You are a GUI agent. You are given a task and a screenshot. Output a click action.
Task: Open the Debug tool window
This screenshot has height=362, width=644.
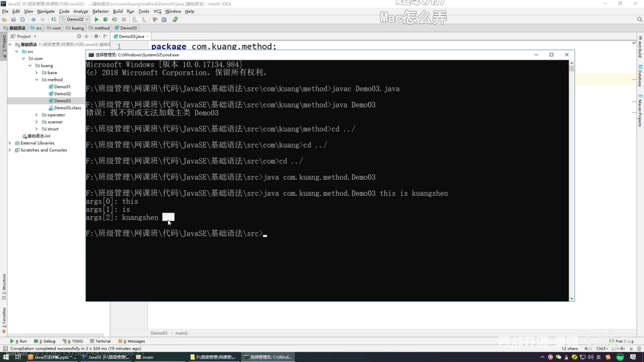(x=45, y=341)
